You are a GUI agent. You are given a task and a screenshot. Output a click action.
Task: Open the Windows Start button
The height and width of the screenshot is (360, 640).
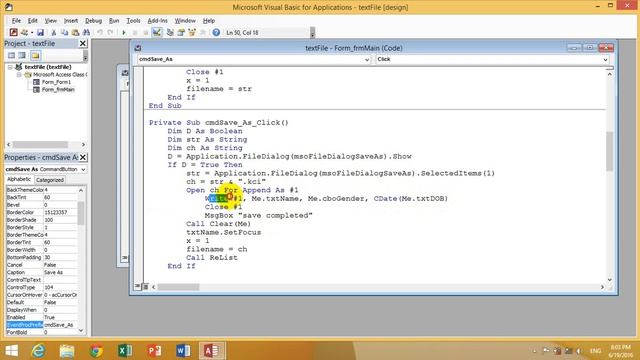(x=11, y=351)
